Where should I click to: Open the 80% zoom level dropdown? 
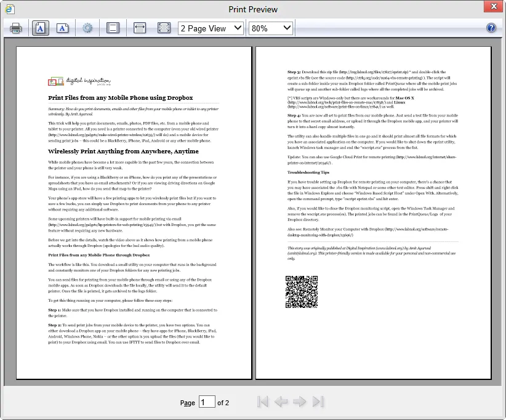click(x=270, y=28)
